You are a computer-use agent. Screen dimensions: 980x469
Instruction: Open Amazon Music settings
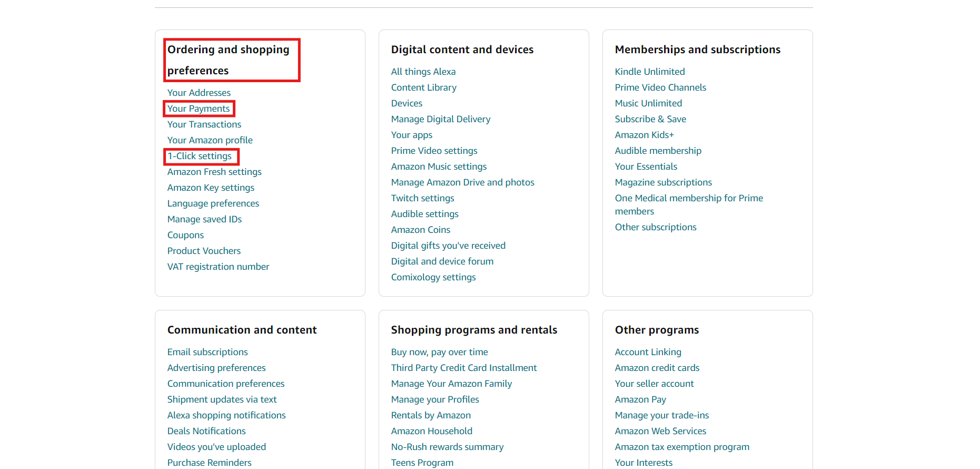coord(439,167)
